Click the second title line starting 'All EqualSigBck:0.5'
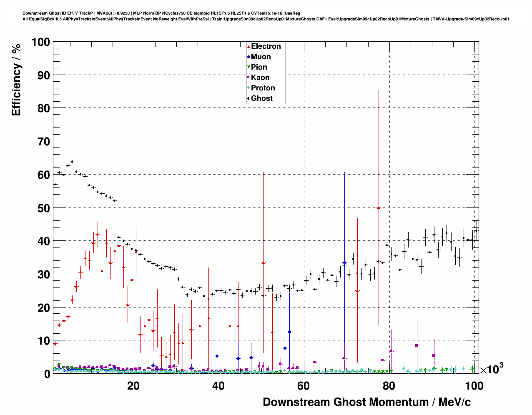The width and height of the screenshot is (532, 415). point(266,19)
